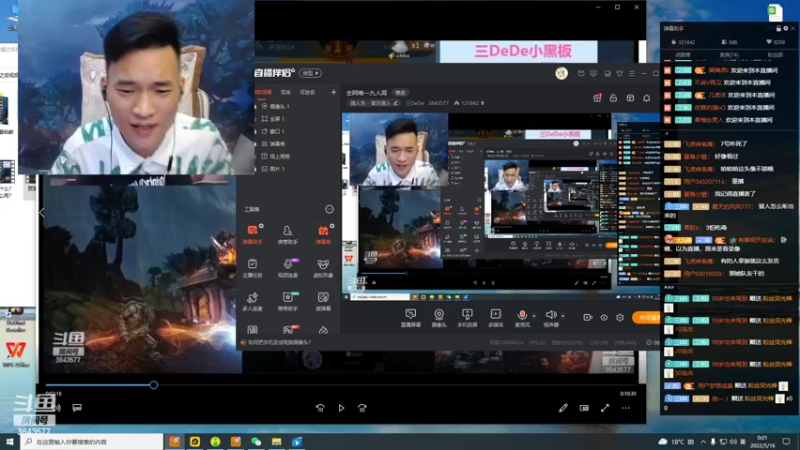Image resolution: width=800 pixels, height=450 pixels.
Task: Open the 弹幕助手 tool in the toolbox
Action: pos(253,234)
